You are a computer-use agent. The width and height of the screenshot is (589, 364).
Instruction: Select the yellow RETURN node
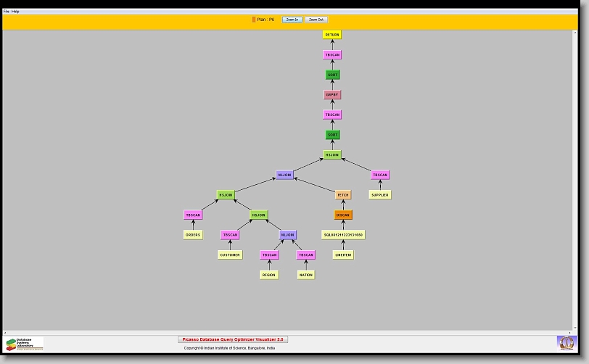332,35
